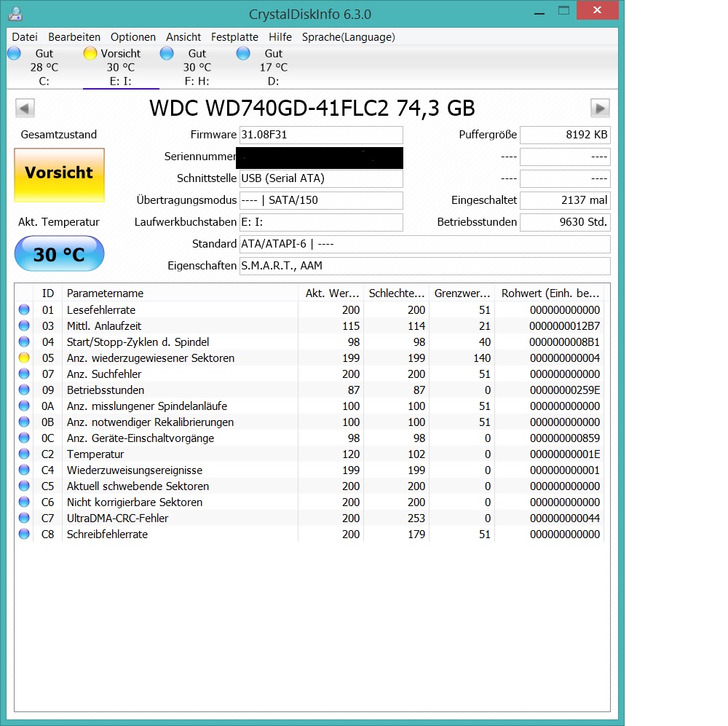Click the Schlechte... column header
The width and height of the screenshot is (728, 726).
pyautogui.click(x=397, y=293)
